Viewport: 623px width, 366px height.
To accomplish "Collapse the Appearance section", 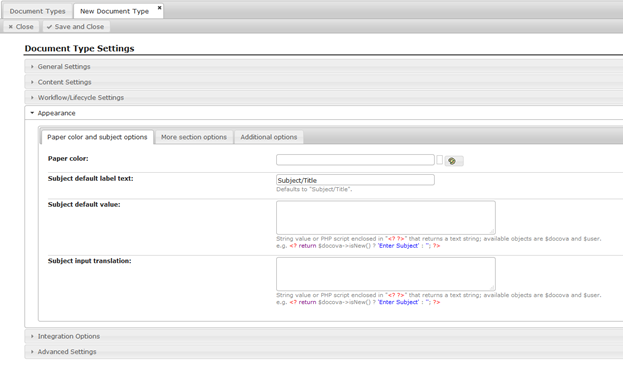I will coord(323,113).
